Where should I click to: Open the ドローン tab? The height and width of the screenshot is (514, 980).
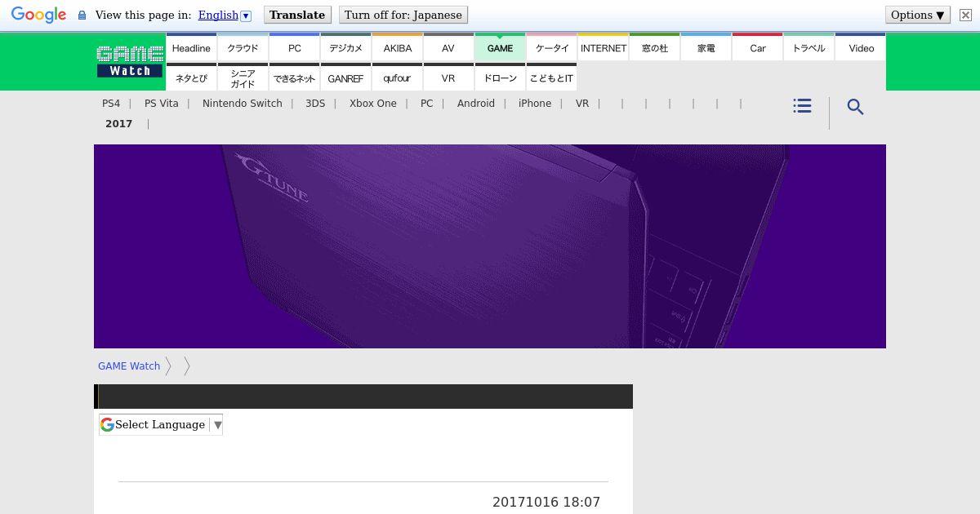click(500, 78)
